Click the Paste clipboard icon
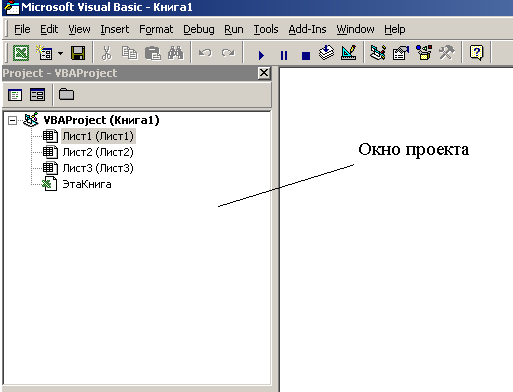The image size is (513, 392). 153,53
